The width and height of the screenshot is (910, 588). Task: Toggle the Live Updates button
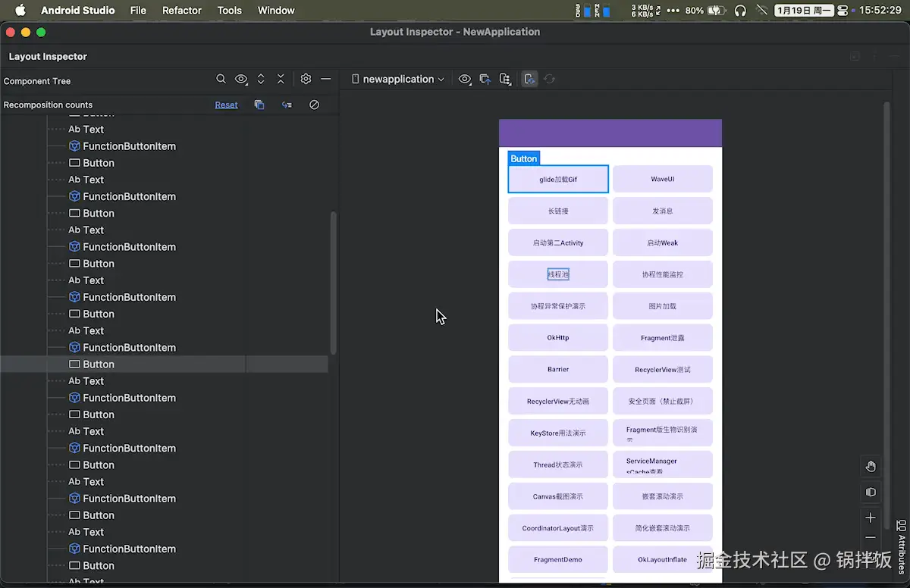(x=529, y=79)
